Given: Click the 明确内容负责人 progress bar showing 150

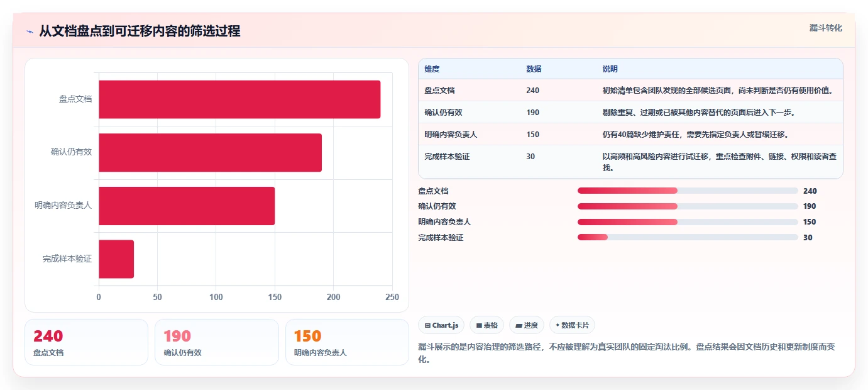Looking at the screenshot, I should click(x=688, y=222).
